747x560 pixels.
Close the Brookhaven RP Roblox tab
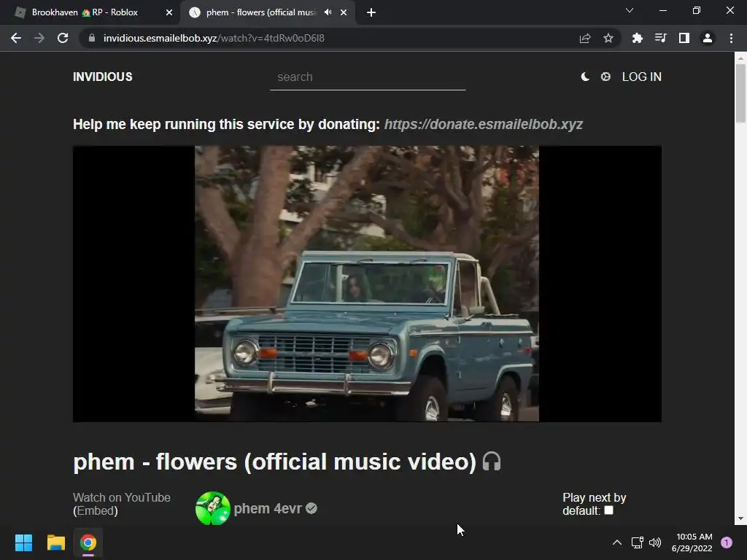(x=169, y=12)
